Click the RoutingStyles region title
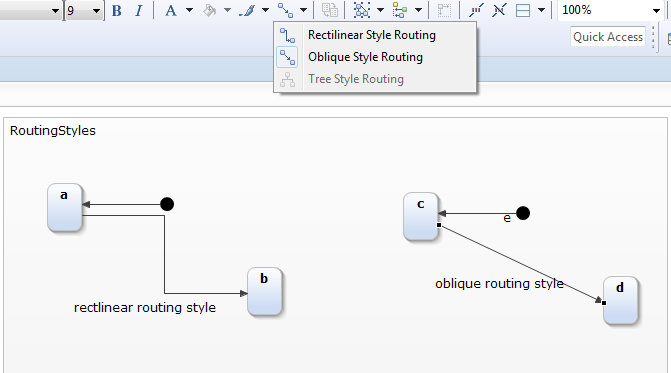Image resolution: width=671 pixels, height=373 pixels. tap(53, 131)
